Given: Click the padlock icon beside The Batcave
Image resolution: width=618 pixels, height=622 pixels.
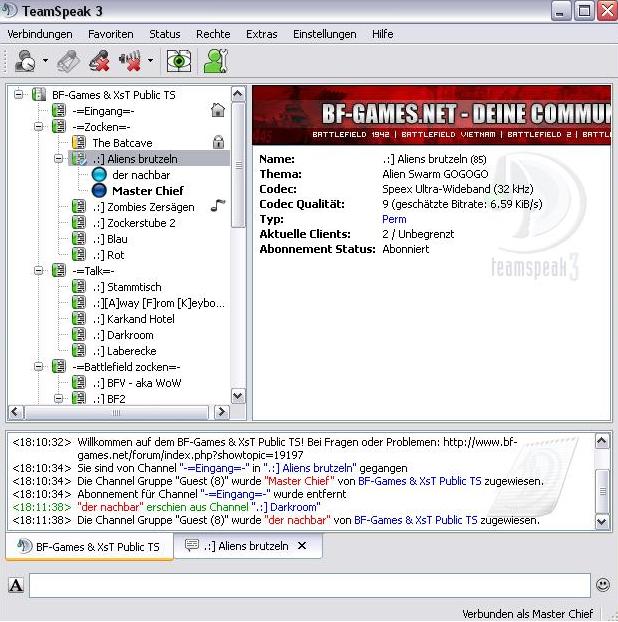Looking at the screenshot, I should (218, 142).
